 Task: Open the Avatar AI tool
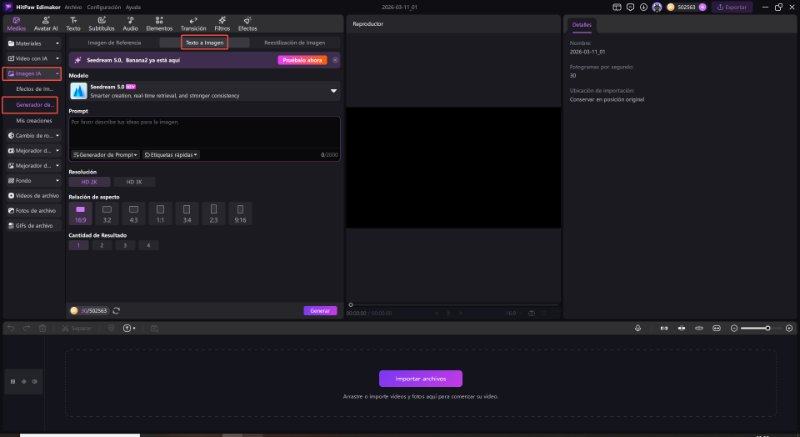click(45, 23)
